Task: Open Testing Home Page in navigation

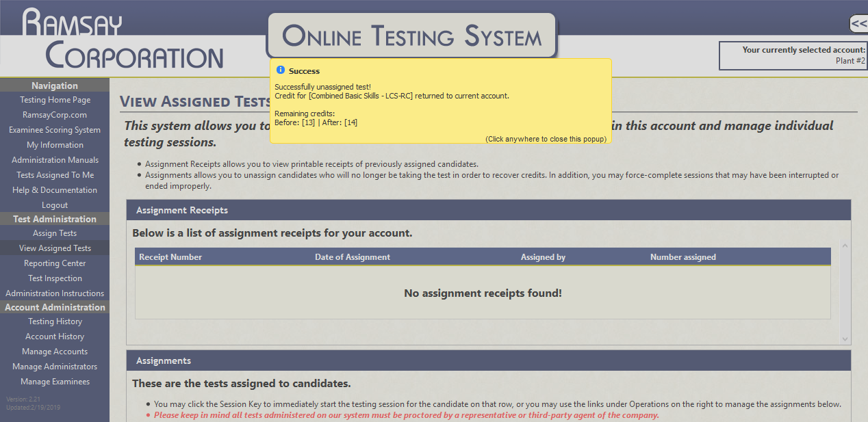Action: [55, 100]
